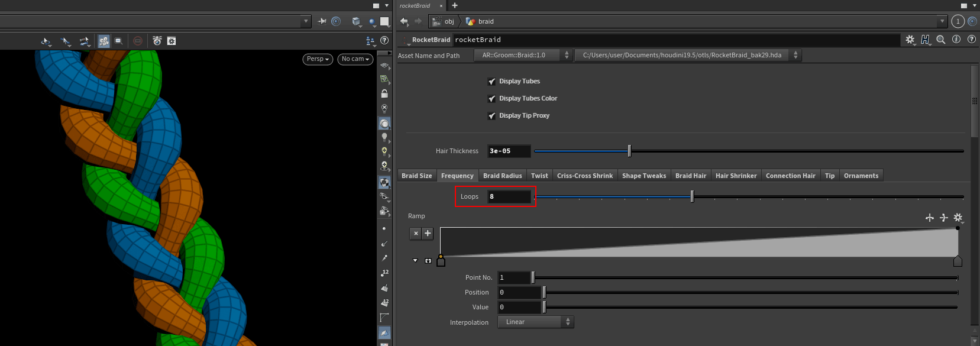The image size is (980, 346).
Task: Toggle Display Tip Proxy checkbox
Action: 491,116
